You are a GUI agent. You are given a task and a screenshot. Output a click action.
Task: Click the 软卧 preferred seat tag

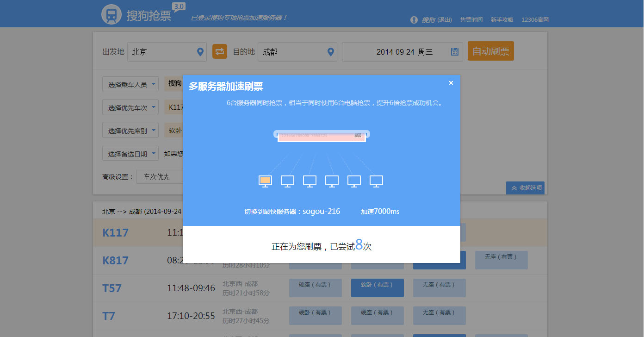174,131
